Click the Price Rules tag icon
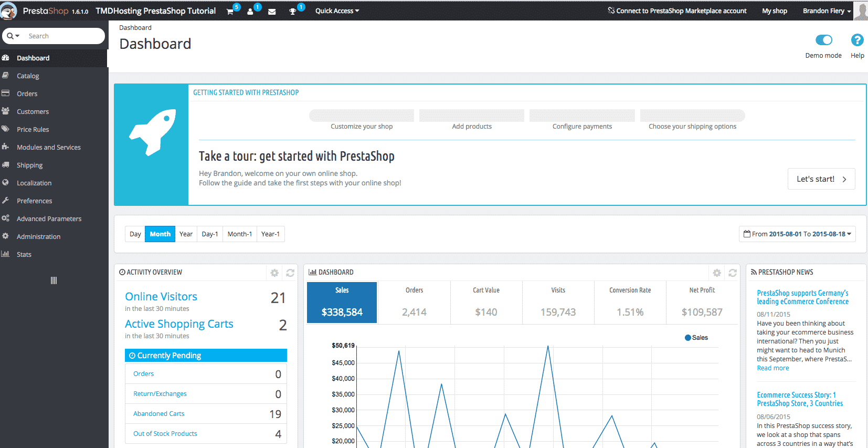The width and height of the screenshot is (868, 448). 5,129
